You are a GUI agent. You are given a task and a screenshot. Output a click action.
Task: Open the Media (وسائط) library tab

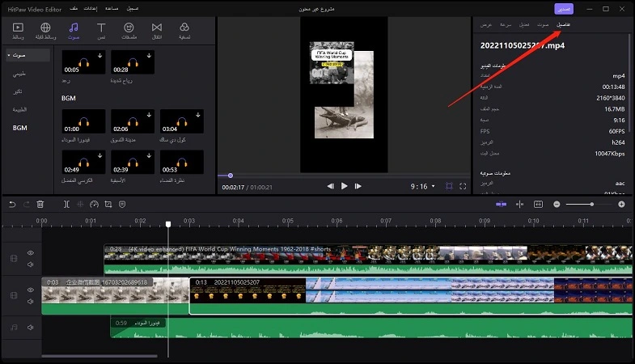pyautogui.click(x=18, y=31)
